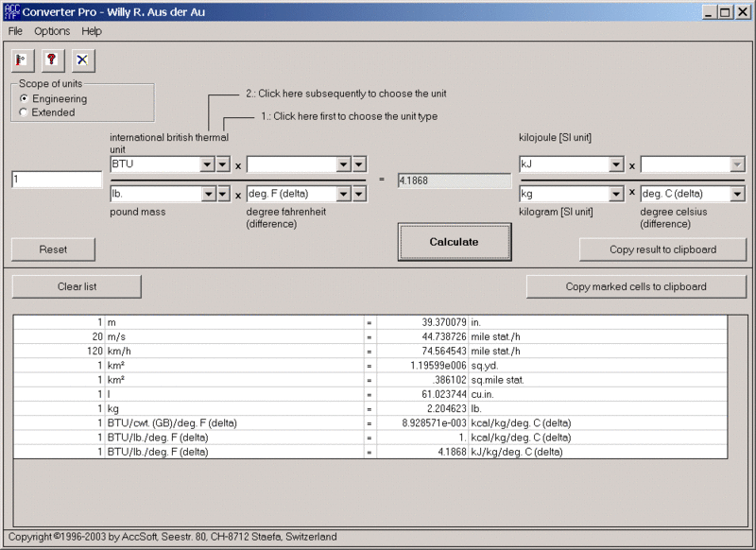756x550 pixels.
Task: Click the sq.mile stat. target unit cell
Action: click(598, 380)
